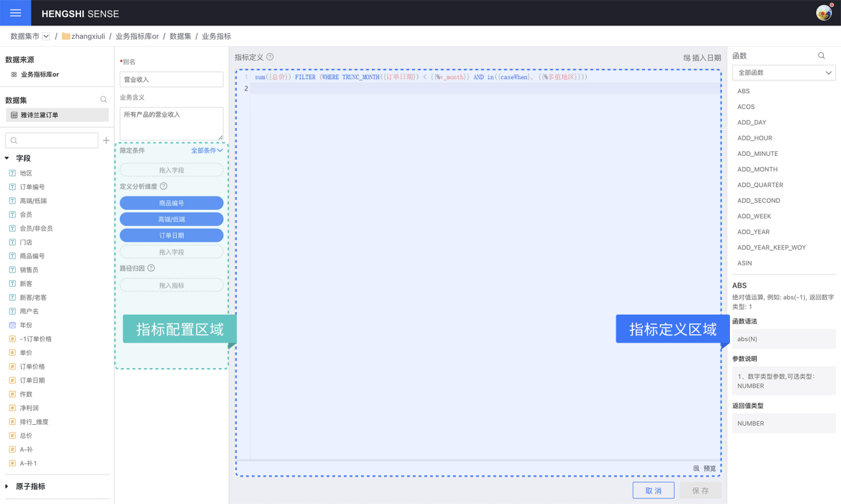
Task: Open the hamburger menu in header
Action: [15, 13]
